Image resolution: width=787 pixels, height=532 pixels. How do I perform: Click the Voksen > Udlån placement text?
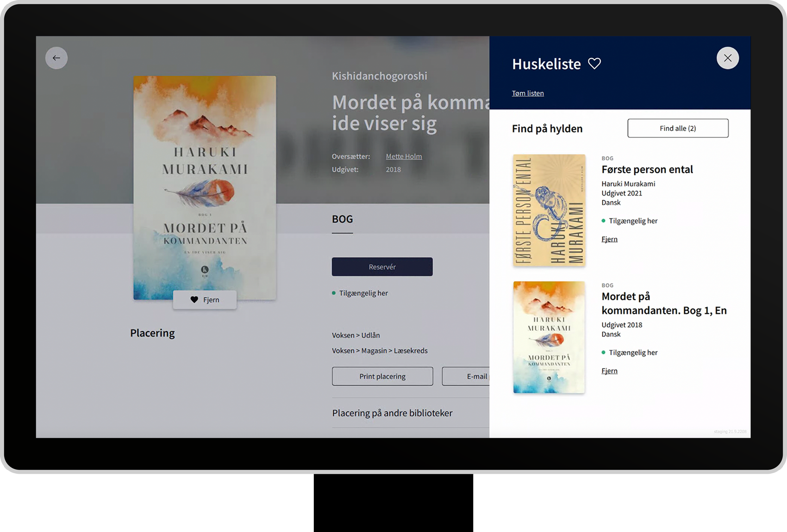[356, 335]
